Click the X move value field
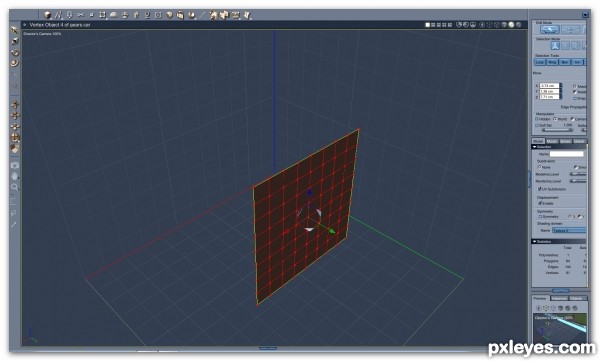This screenshot has height=361, width=600. coord(549,86)
